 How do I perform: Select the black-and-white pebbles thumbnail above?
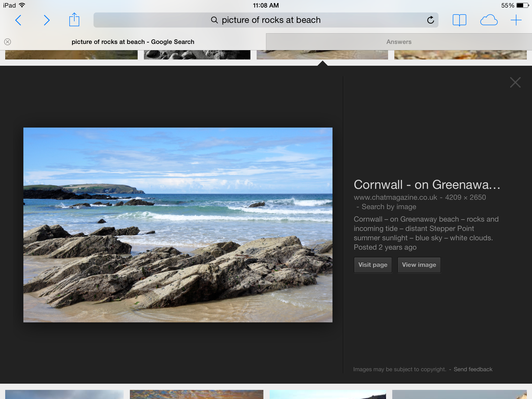(197, 55)
